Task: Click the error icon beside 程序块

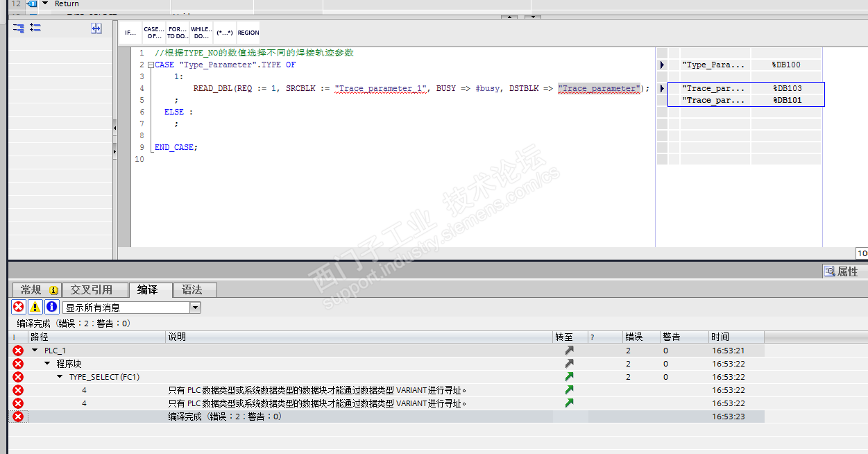Action: [18, 363]
